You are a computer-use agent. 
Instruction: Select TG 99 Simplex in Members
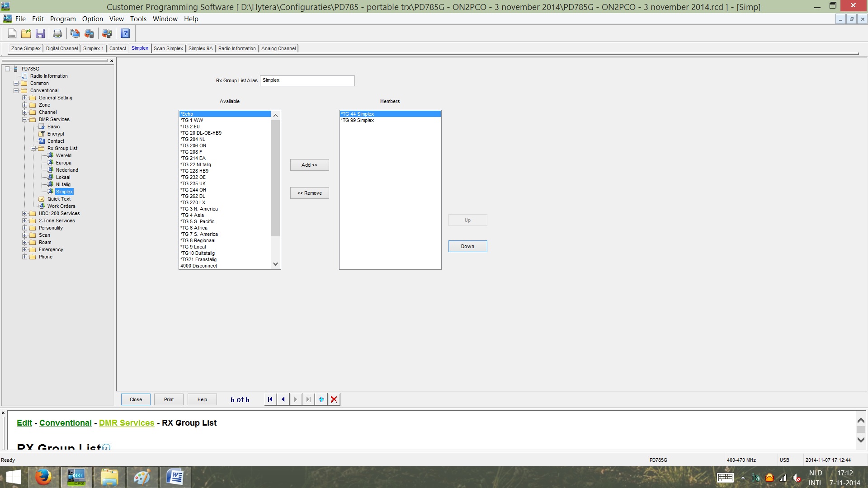pos(390,120)
